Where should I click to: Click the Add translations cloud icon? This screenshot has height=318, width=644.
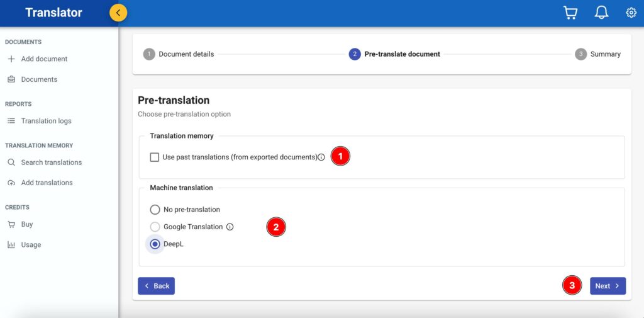[11, 183]
